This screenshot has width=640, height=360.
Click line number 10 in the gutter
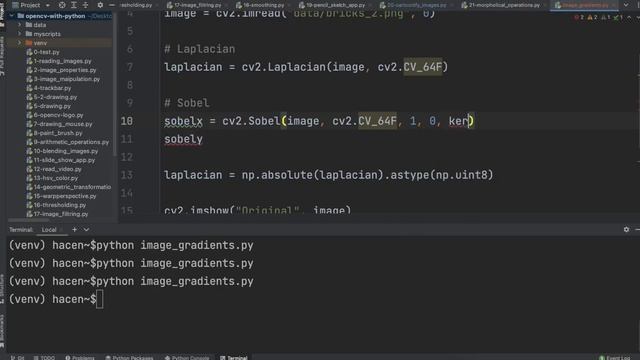click(127, 121)
